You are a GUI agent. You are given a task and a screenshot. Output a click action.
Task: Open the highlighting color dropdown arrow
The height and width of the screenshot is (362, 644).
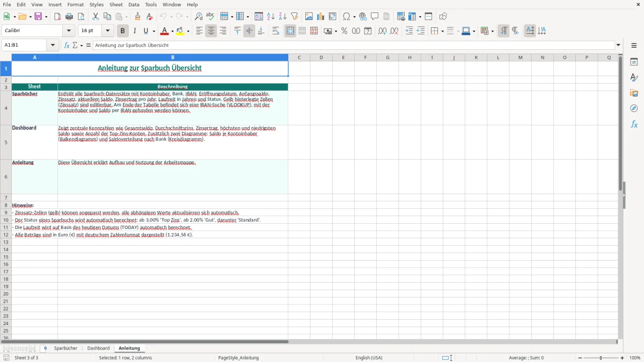coord(188,31)
